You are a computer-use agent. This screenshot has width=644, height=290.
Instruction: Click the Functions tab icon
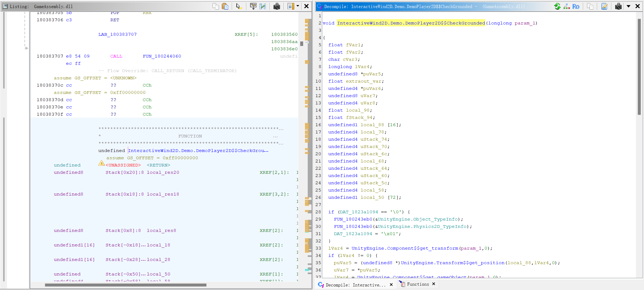[402, 284]
